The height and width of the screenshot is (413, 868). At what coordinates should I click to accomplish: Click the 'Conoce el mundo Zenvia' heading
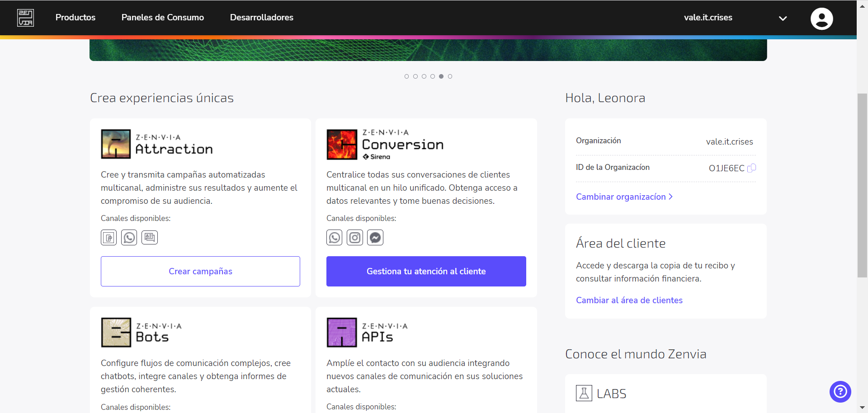636,354
